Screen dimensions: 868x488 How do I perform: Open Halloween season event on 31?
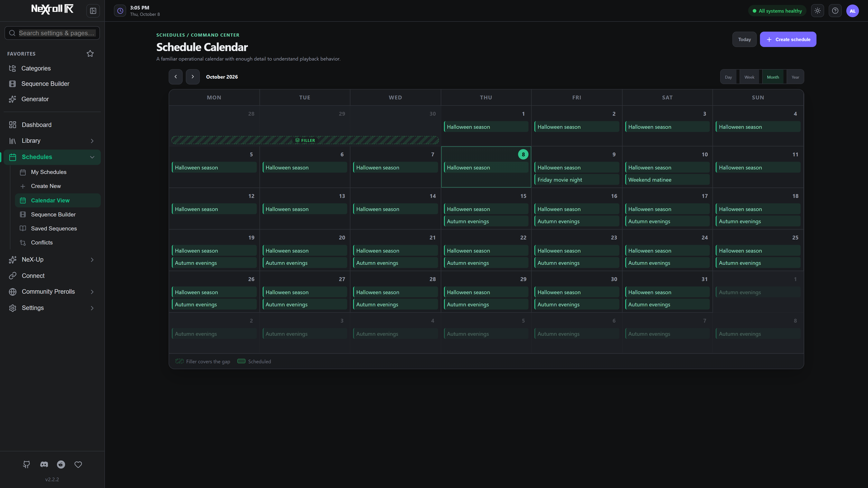click(667, 292)
